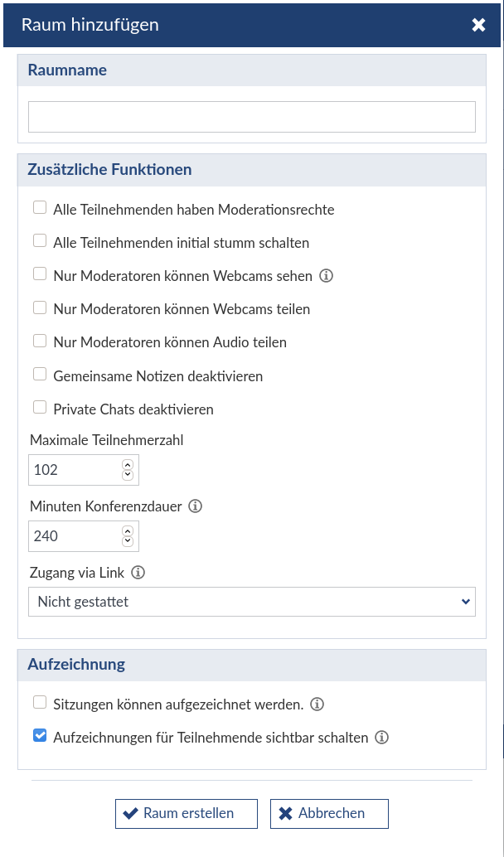Enable Gemeinsame Notizen deaktivieren option
The image size is (504, 857).
point(40,375)
